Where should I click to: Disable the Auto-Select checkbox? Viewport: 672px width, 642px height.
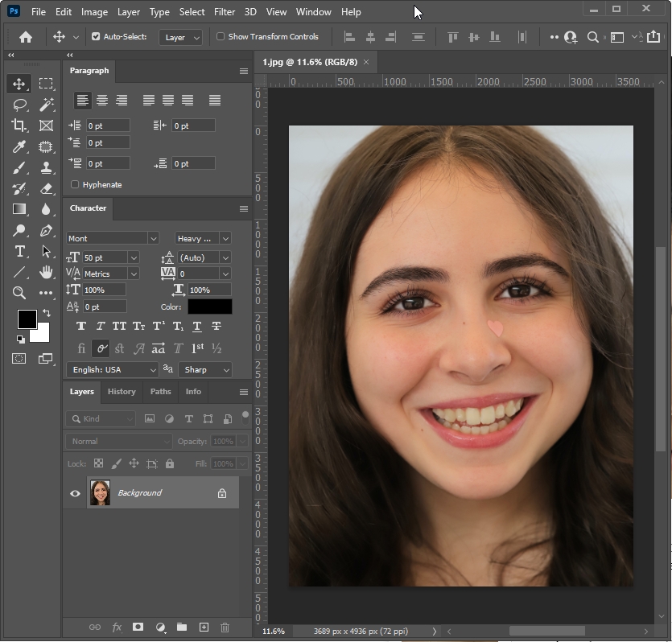tap(96, 37)
